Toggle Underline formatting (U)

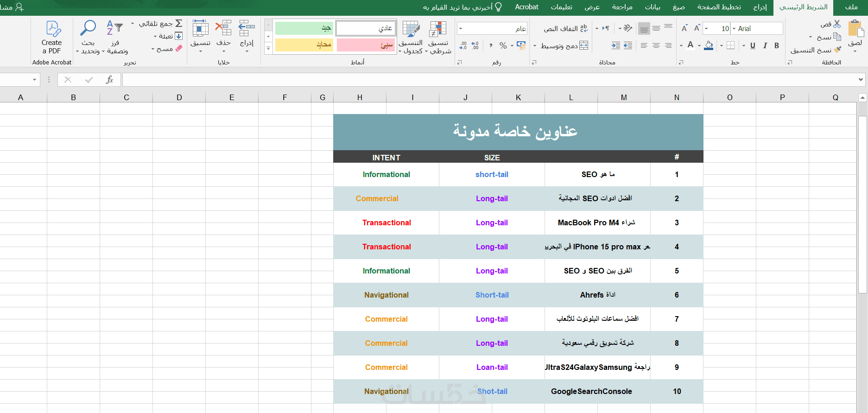pyautogui.click(x=753, y=45)
